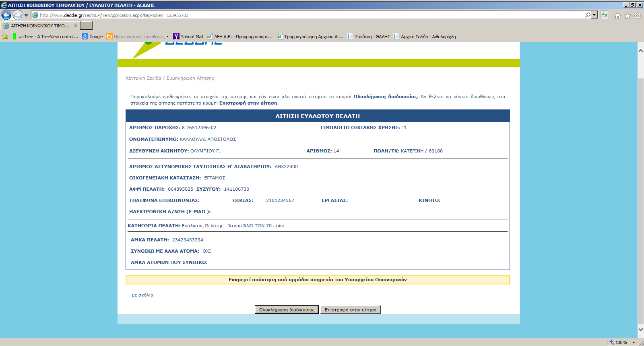The image size is (644, 346).
Task: Click the Επιστροφή στην αίτηση button
Action: (351, 310)
